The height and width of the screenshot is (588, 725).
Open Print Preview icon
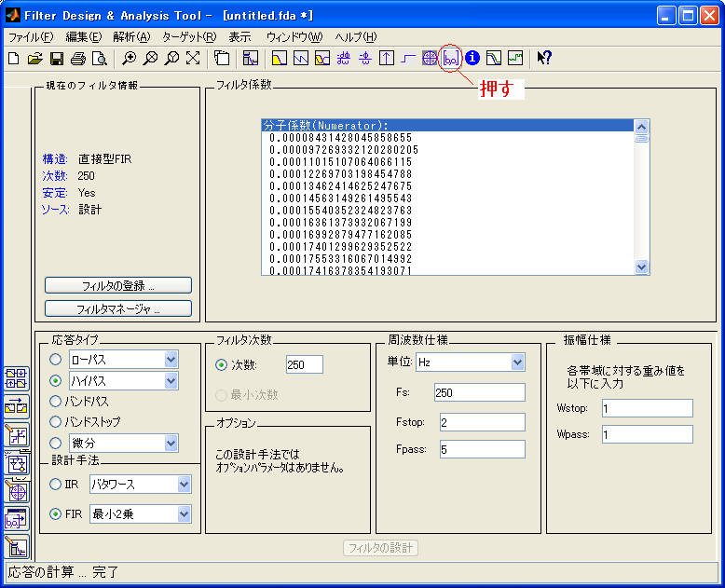(x=100, y=59)
